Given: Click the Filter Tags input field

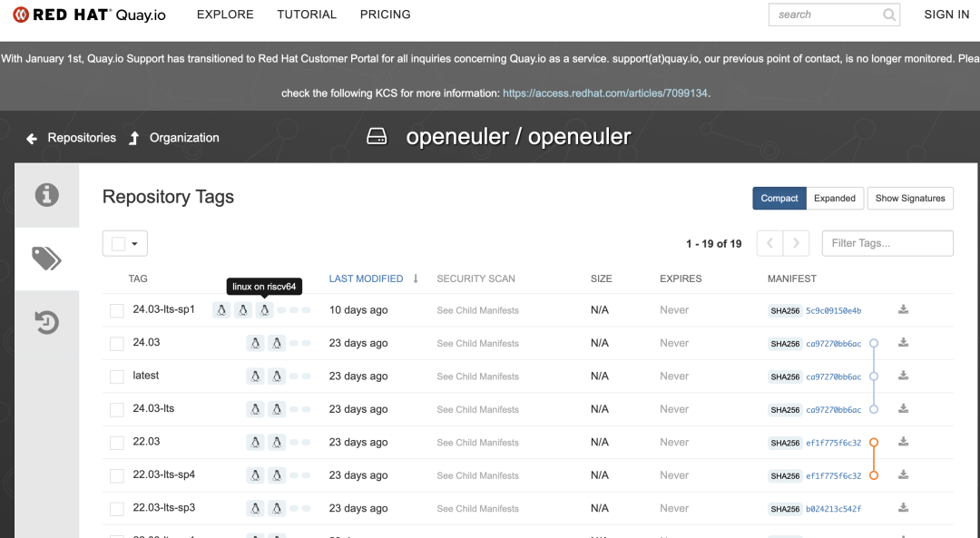Looking at the screenshot, I should (x=887, y=243).
